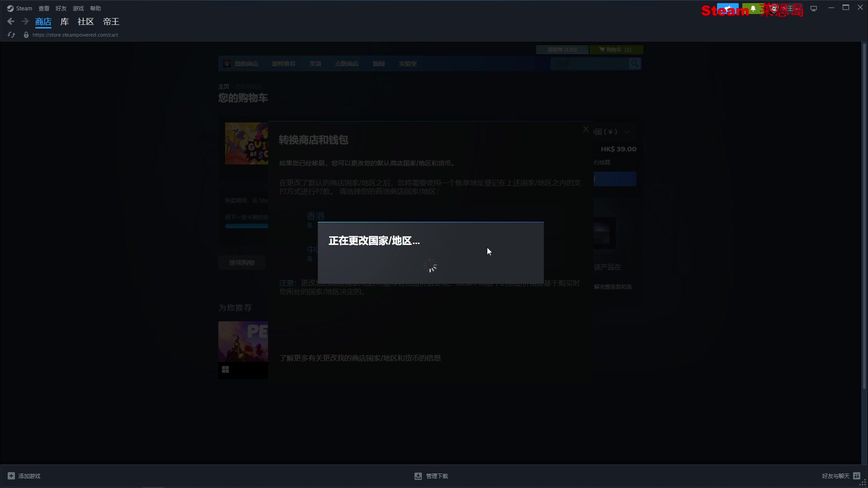Go forward with the right arrow
This screenshot has width=868, height=488.
pyautogui.click(x=25, y=21)
